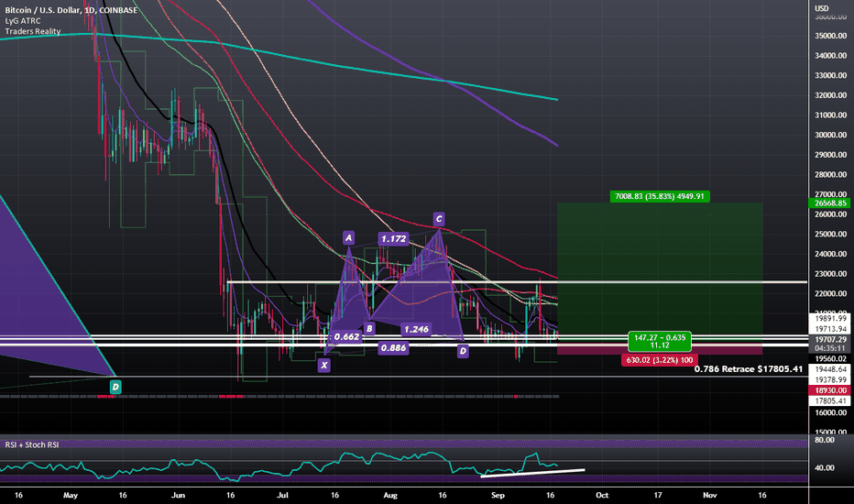
Task: Select the red stop label 630.02 (3.22%)
Action: 660,360
